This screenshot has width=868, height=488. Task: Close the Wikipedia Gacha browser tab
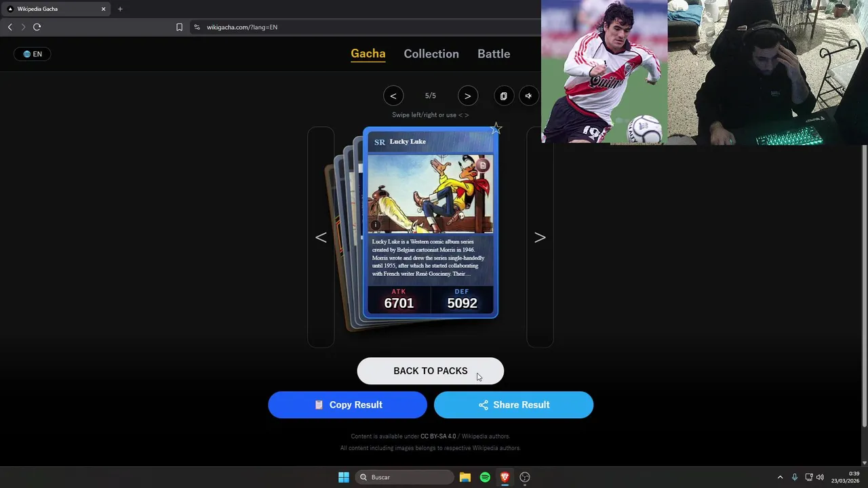(104, 9)
